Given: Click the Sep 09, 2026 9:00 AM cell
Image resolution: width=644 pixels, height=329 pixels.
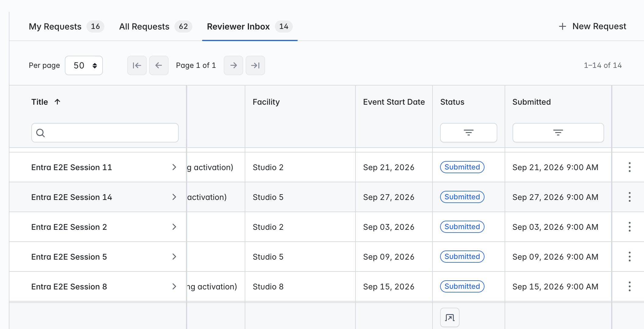Looking at the screenshot, I should click(x=555, y=257).
